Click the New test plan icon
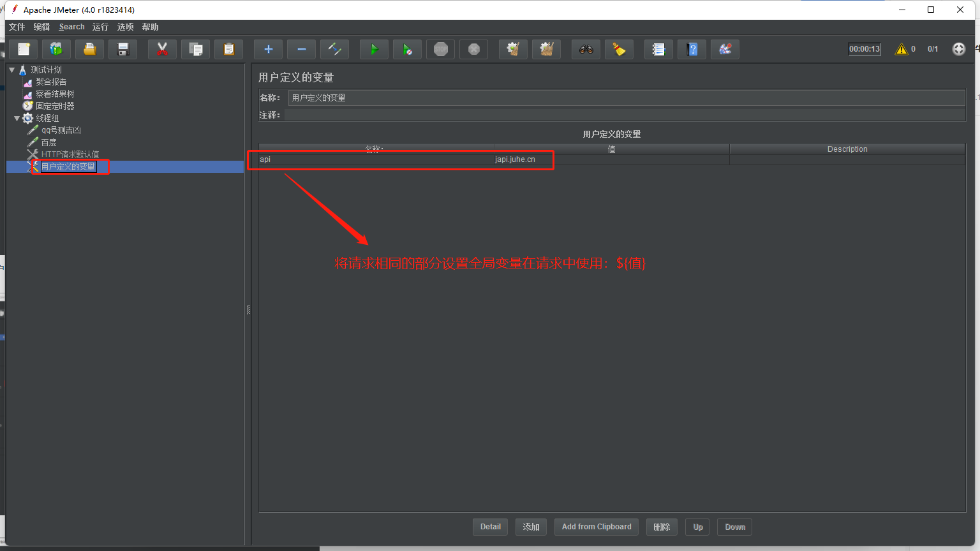The width and height of the screenshot is (980, 551). click(24, 49)
